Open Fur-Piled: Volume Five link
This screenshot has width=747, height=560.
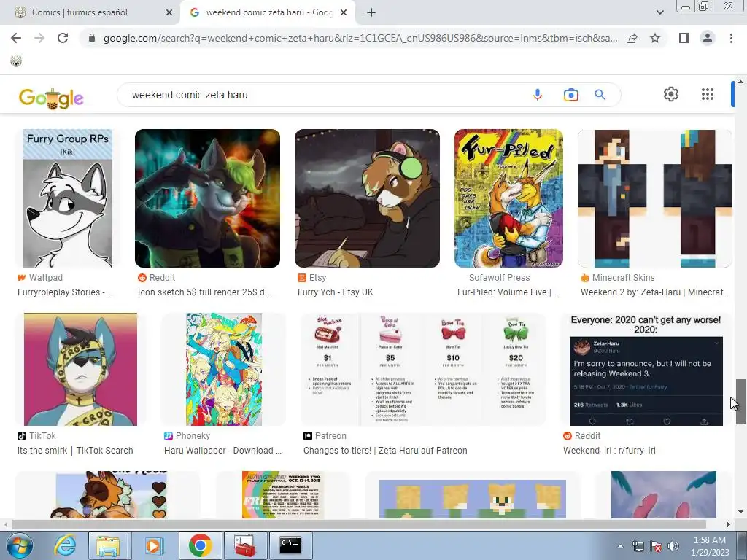pos(508,292)
